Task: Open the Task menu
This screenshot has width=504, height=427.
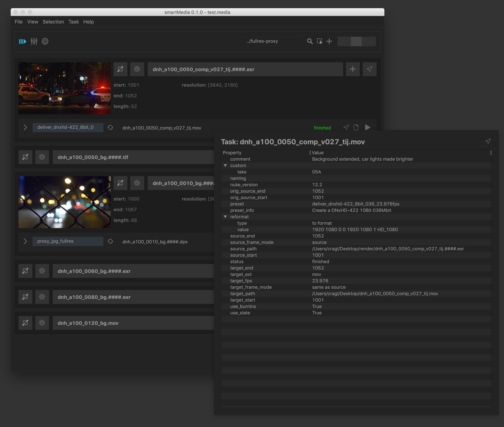Action: point(74,22)
